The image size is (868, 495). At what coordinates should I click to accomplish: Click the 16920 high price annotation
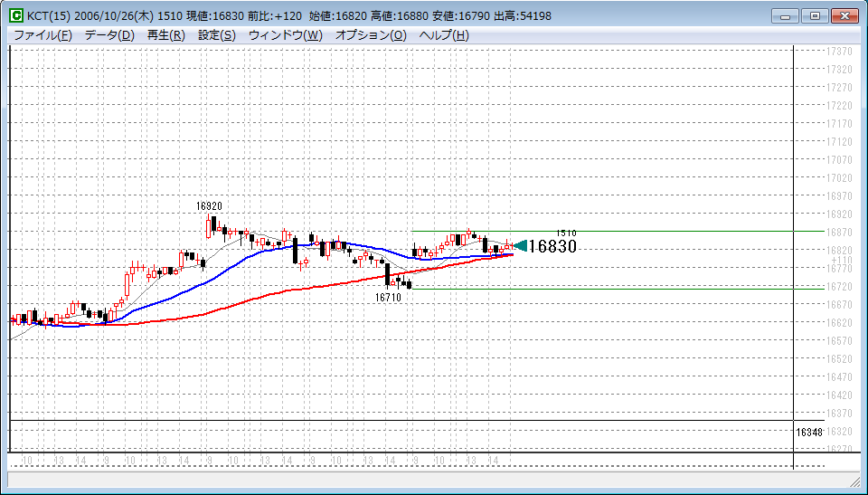coord(209,206)
